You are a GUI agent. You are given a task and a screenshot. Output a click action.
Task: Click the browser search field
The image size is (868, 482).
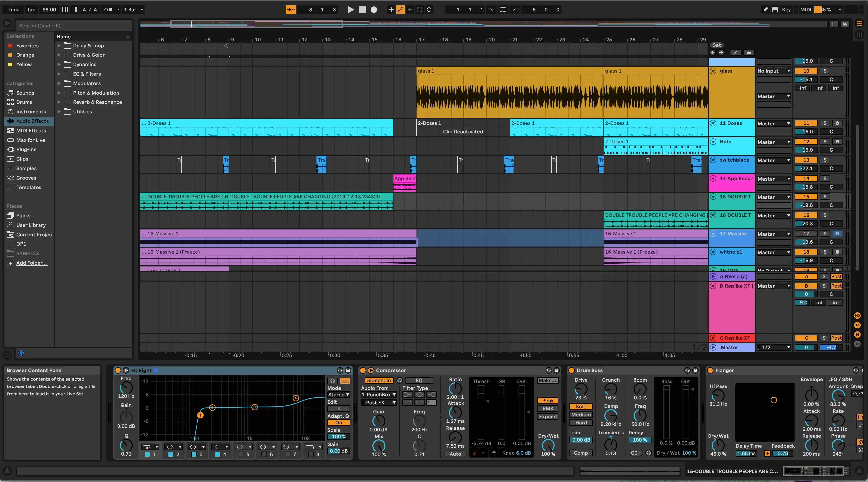tap(74, 26)
